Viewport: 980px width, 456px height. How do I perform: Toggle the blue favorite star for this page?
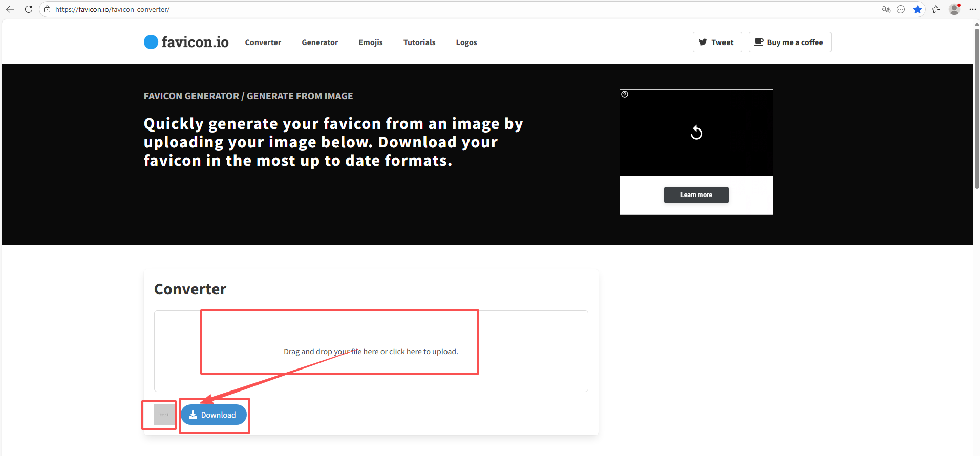(918, 9)
